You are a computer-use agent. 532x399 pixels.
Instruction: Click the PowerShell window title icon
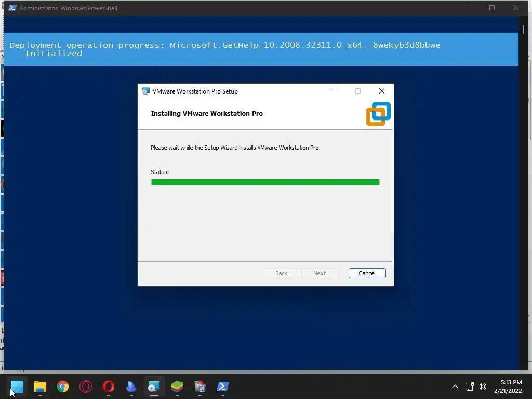click(x=12, y=8)
